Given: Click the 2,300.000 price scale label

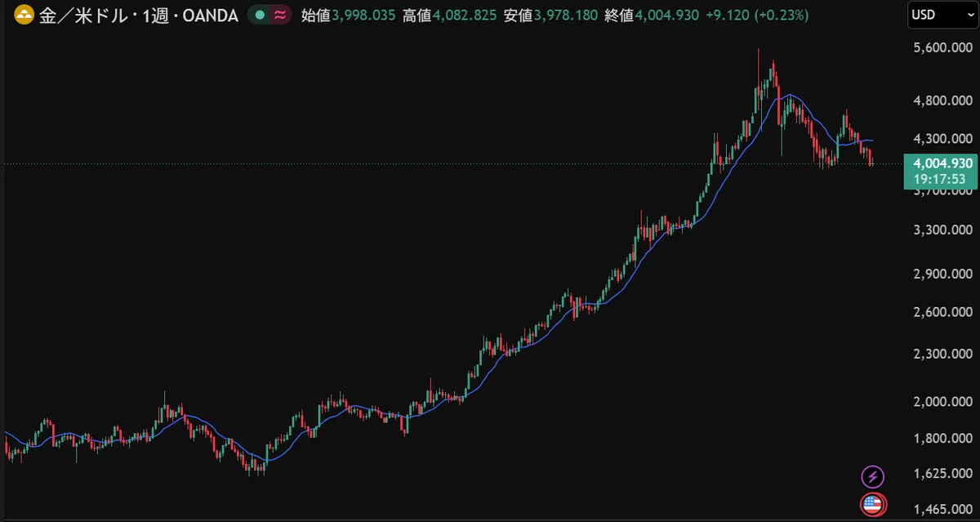Looking at the screenshot, I should click(x=942, y=355).
